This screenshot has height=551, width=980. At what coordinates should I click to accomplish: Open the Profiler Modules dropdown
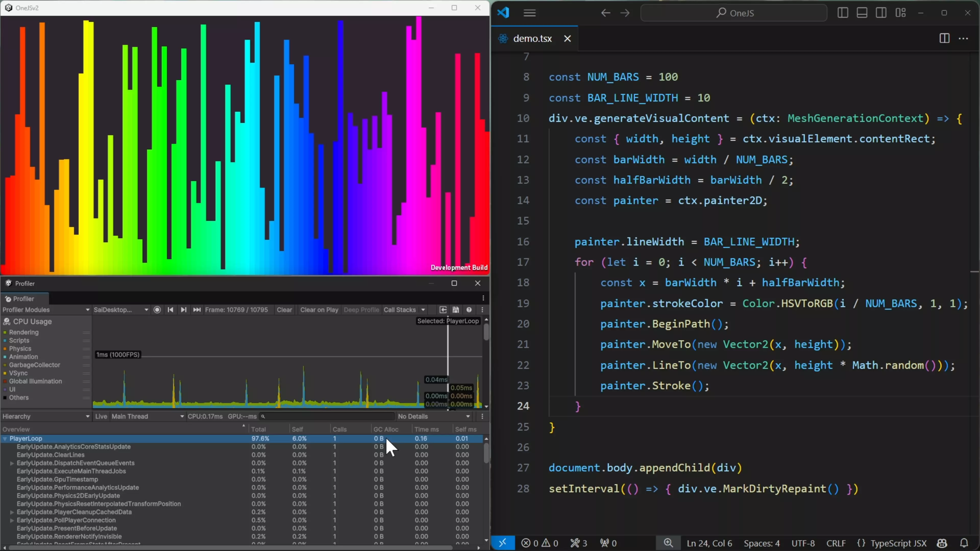click(46, 310)
